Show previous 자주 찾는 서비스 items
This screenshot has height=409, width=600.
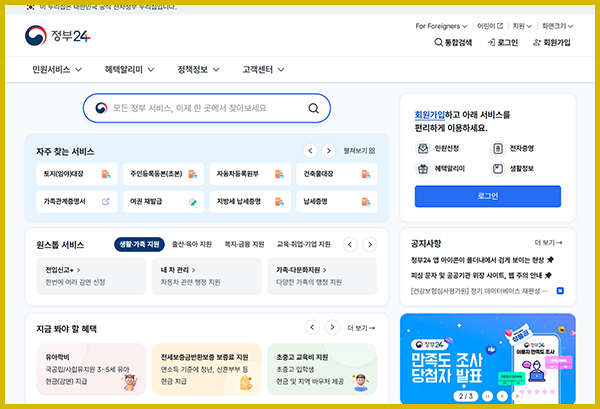(x=310, y=151)
